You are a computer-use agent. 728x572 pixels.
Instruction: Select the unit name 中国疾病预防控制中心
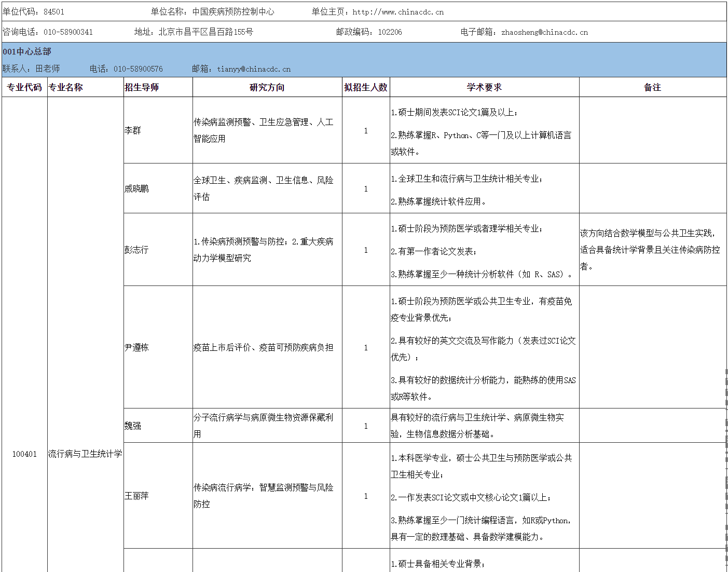[x=233, y=12]
